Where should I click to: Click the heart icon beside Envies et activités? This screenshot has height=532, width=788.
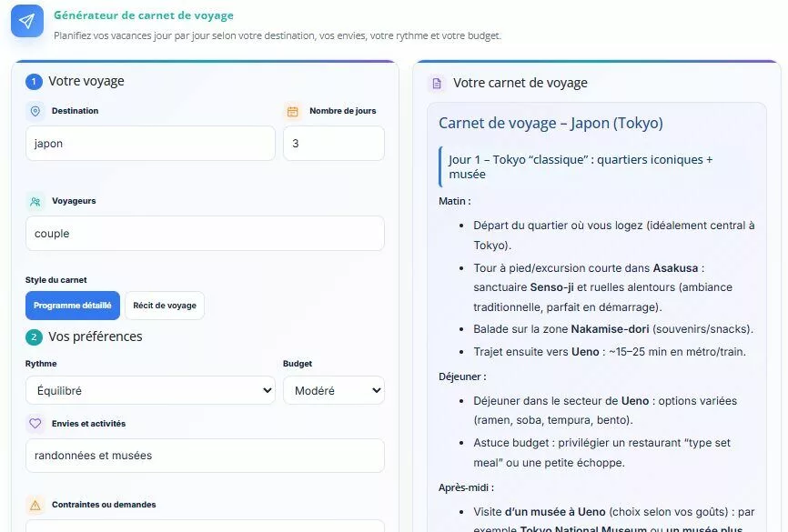tap(35, 424)
